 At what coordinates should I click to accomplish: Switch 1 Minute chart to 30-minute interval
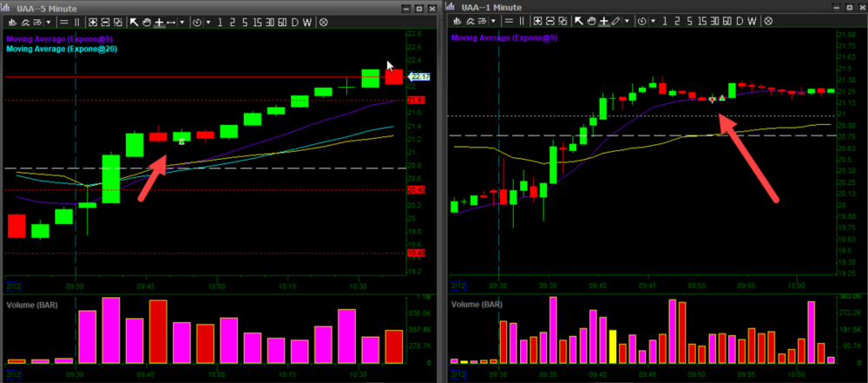pyautogui.click(x=713, y=21)
